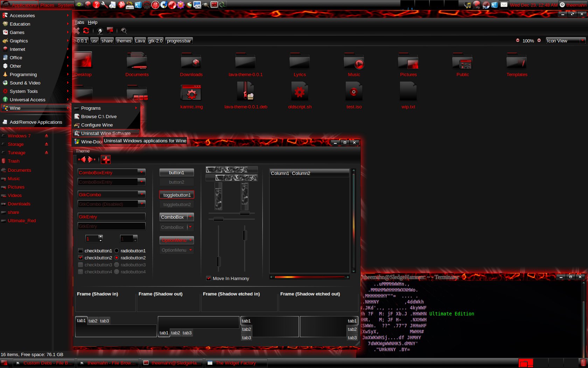Click the lower horizontal slider handle

tap(218, 219)
